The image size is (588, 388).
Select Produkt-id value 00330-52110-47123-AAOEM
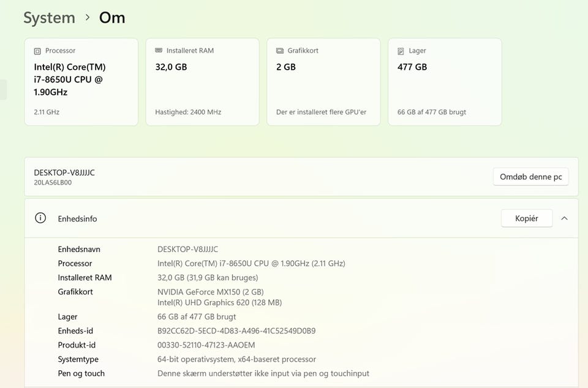point(206,345)
